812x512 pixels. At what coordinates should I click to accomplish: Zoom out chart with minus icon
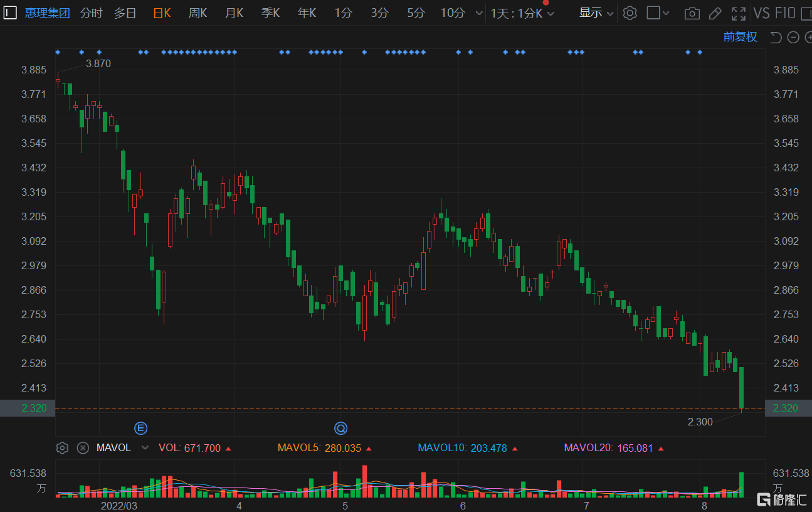click(x=793, y=38)
